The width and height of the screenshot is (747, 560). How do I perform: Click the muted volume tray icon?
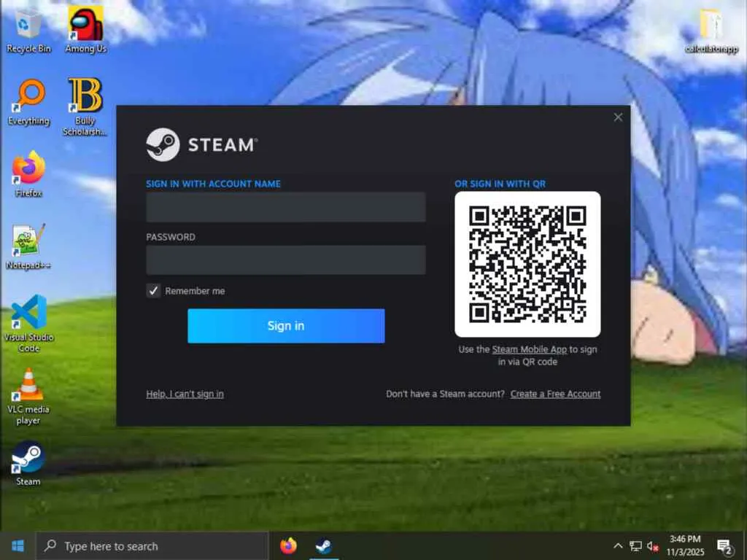[653, 545]
